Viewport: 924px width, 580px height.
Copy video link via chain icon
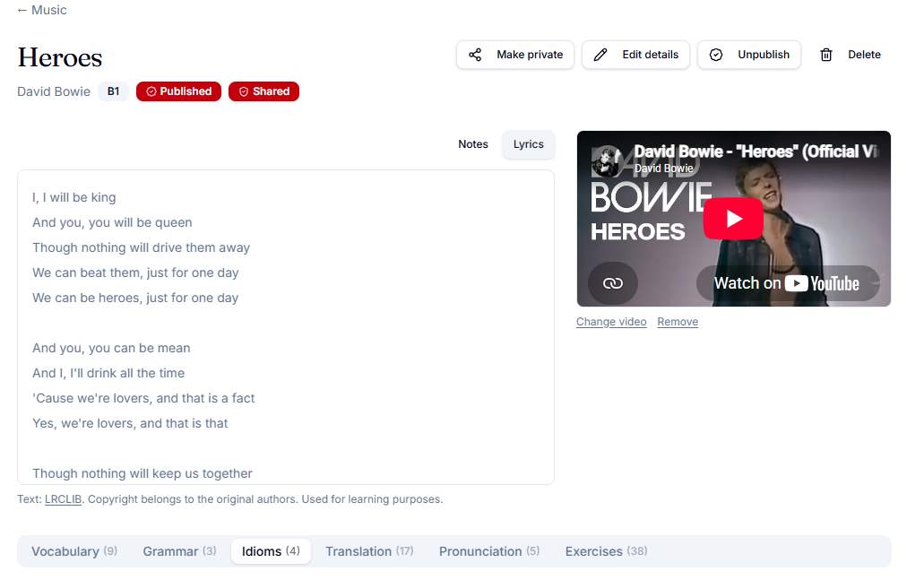[613, 283]
